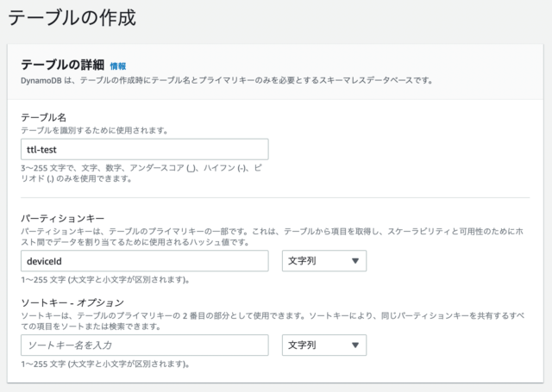The width and height of the screenshot is (552, 392).
Task: Click the 1〜255 文字 hint under deviceId
Action: 104,280
